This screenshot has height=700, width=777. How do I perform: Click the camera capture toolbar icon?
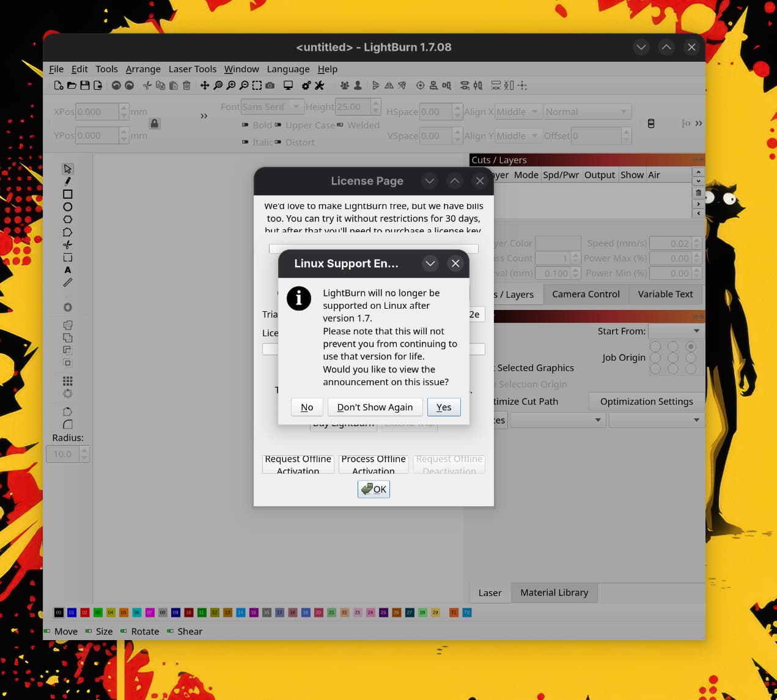(x=270, y=86)
